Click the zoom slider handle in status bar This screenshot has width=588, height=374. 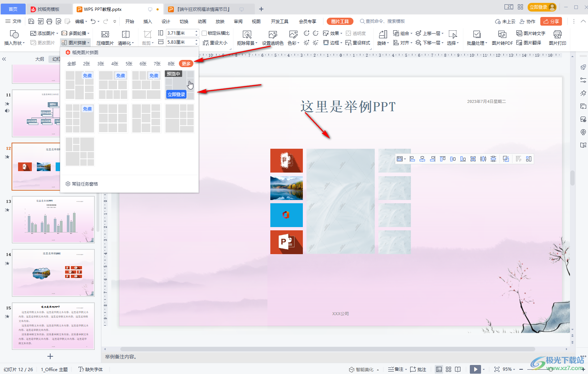(x=550, y=369)
